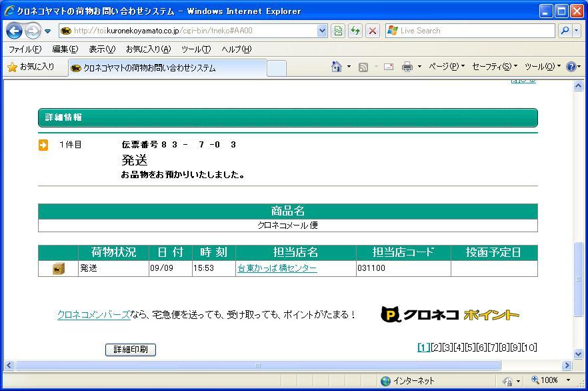This screenshot has width=588, height=391.
Task: Open the ツール(T) menu
Action: (196, 49)
